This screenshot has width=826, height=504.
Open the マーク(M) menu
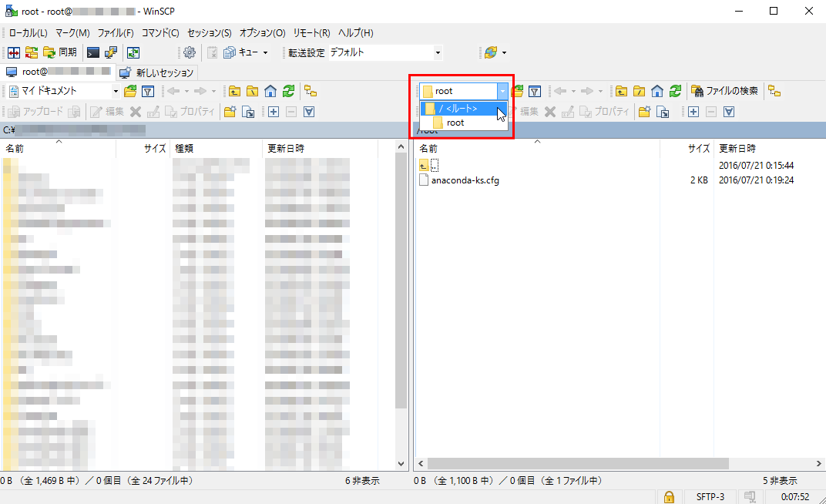72,32
